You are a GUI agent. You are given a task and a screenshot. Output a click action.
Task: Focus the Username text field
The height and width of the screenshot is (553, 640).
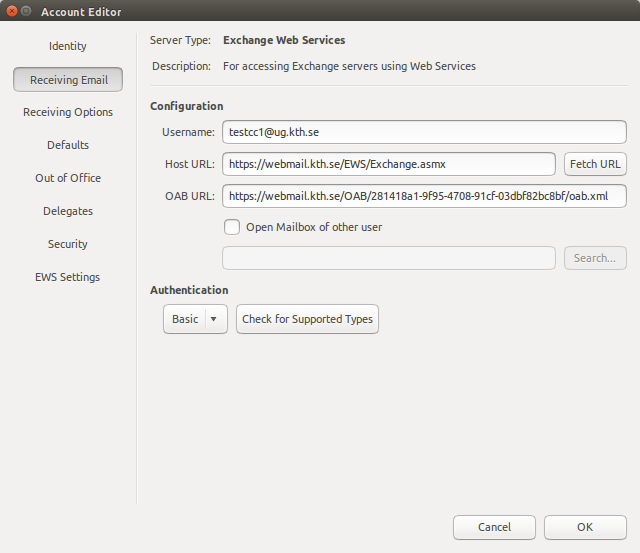tap(424, 132)
